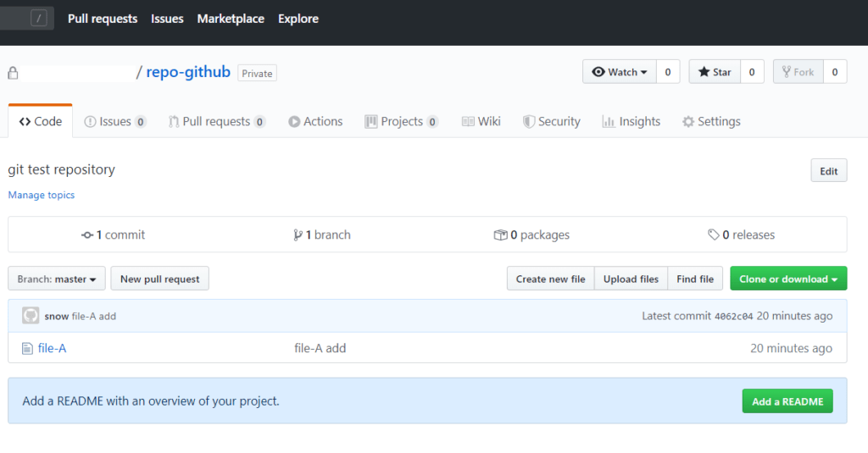The image size is (868, 453).
Task: Go to Marketplace in top navigation
Action: [231, 19]
